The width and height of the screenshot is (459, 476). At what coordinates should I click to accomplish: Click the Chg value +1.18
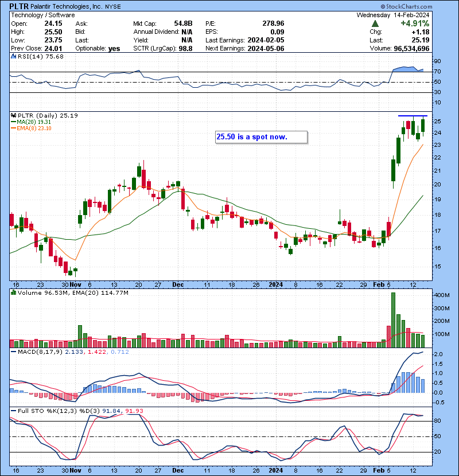click(x=421, y=32)
